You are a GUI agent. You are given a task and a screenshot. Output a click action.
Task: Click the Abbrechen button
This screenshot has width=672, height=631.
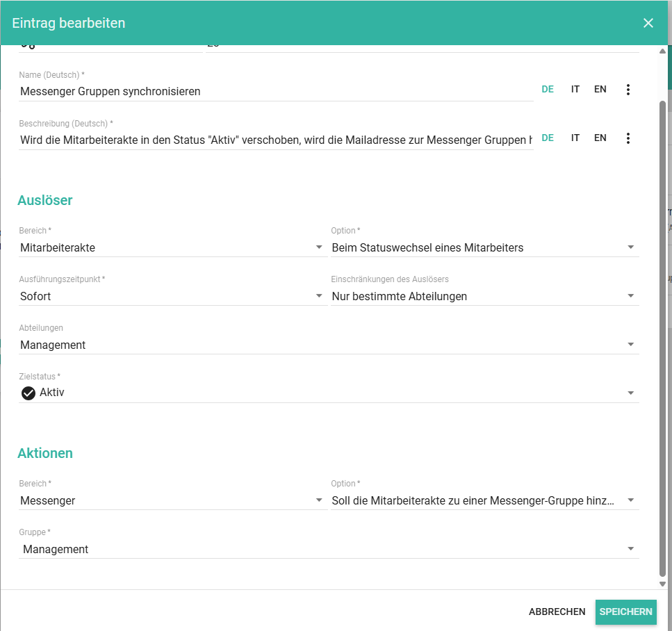(557, 612)
